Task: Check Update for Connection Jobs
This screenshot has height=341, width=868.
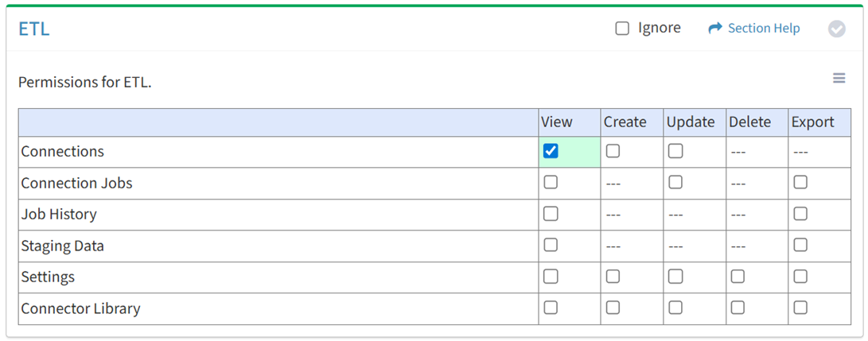Action: 675,182
